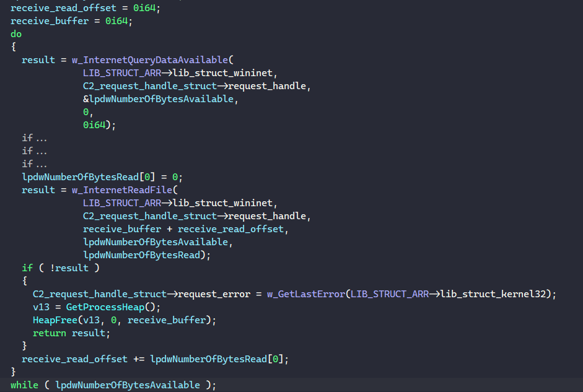Select the w_GetLastError function name

[x=306, y=294]
